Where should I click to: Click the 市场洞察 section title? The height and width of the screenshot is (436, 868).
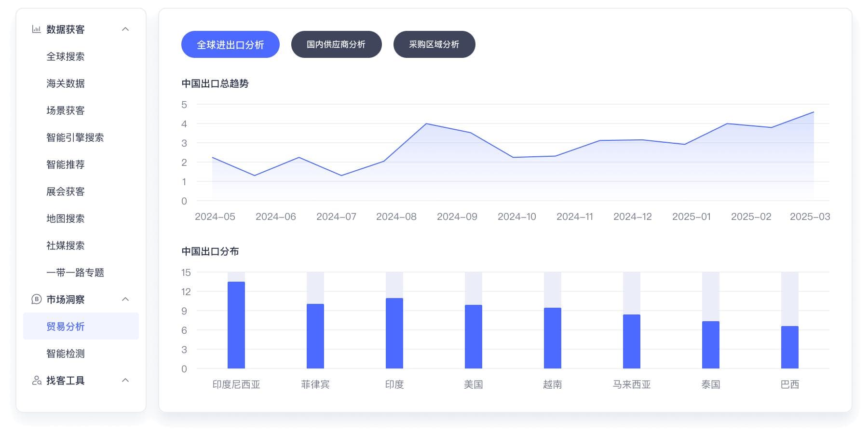(66, 300)
